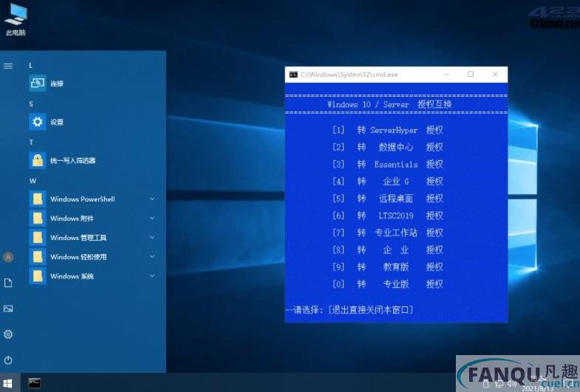The height and width of the screenshot is (392, 580).
Task: Click option [0] 转 专业版 授权
Action: coord(388,283)
